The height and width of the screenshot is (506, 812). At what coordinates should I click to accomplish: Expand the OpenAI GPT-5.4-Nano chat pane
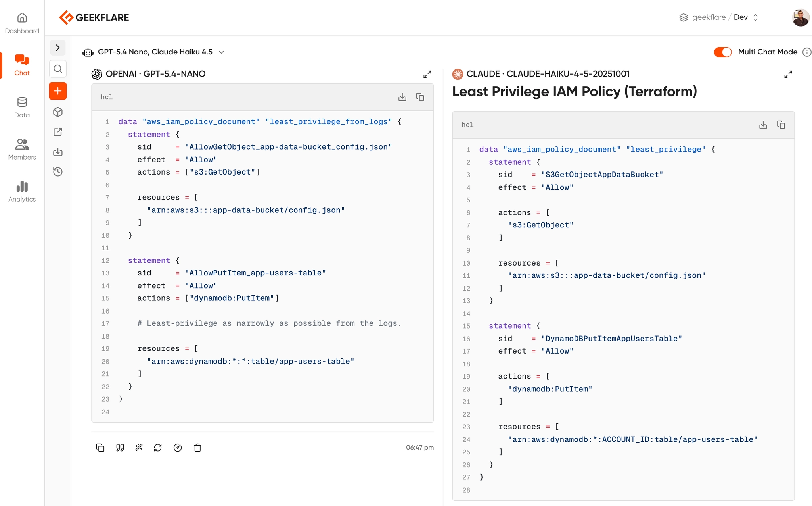[x=427, y=74]
